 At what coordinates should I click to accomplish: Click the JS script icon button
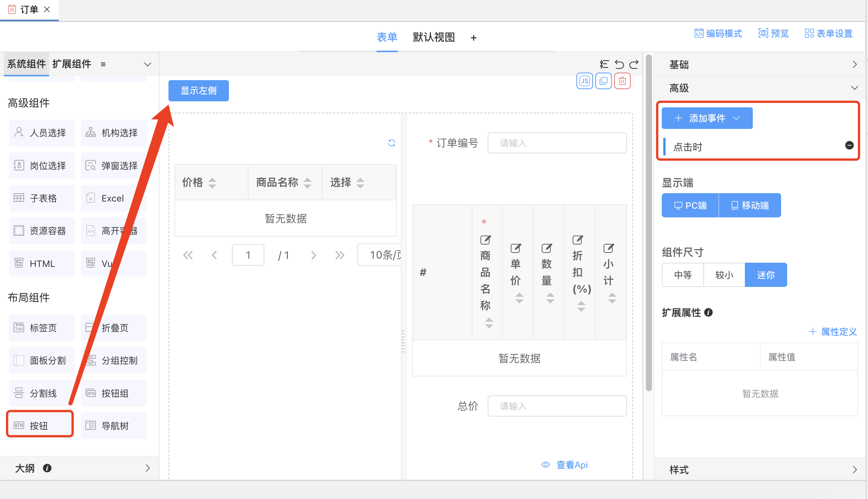click(584, 81)
